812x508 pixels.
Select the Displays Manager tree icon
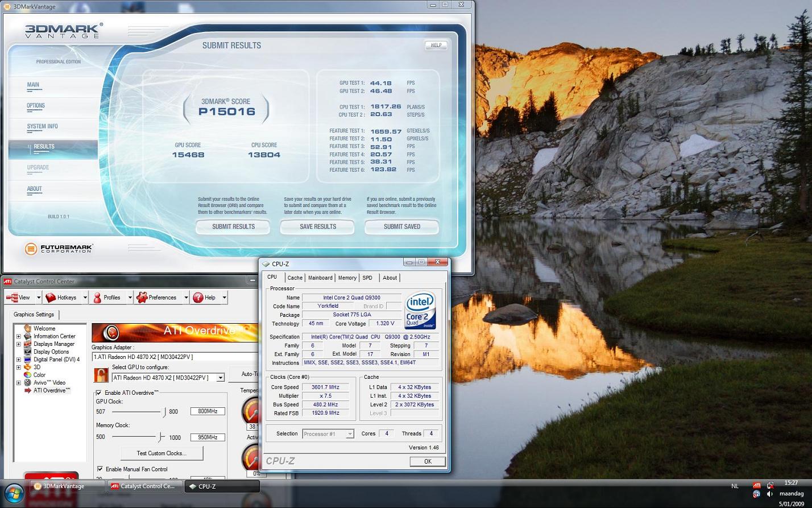pyautogui.click(x=27, y=344)
